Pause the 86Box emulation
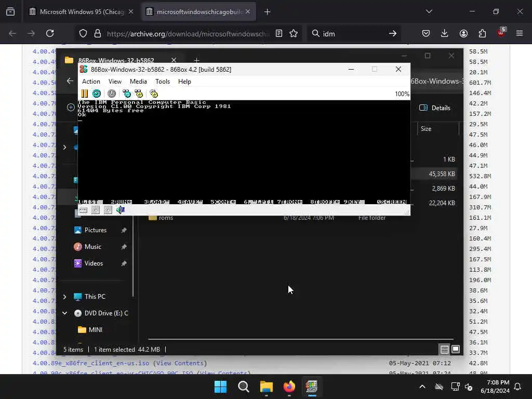532x399 pixels. pyautogui.click(x=85, y=94)
